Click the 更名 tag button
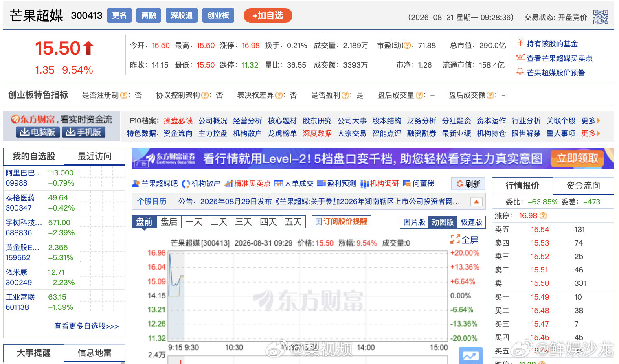The height and width of the screenshot is (364, 619). tap(119, 15)
